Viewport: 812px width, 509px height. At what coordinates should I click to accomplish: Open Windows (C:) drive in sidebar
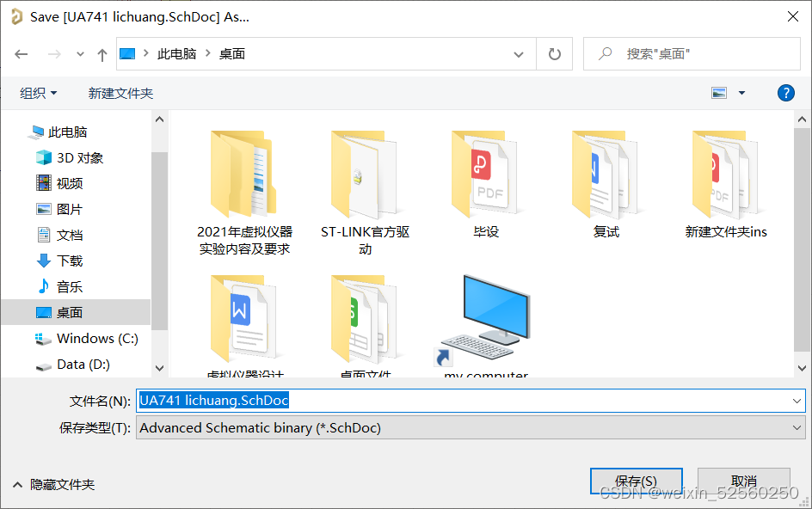click(x=87, y=339)
